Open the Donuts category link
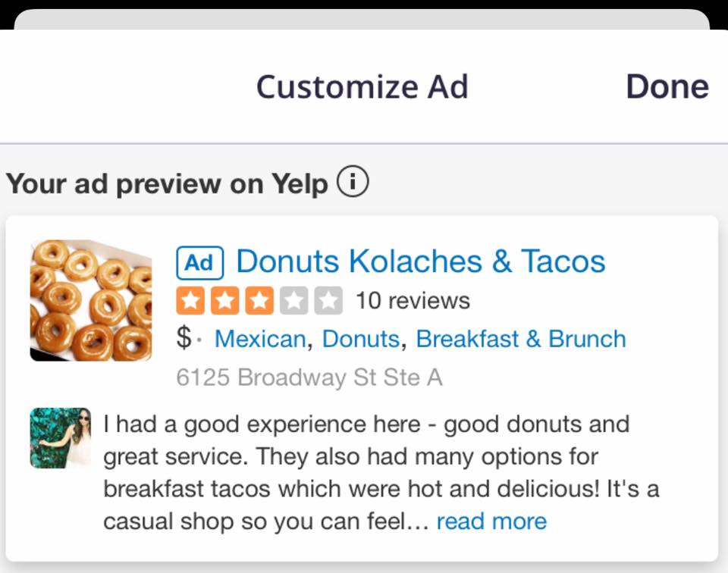The height and width of the screenshot is (573, 728). [361, 339]
